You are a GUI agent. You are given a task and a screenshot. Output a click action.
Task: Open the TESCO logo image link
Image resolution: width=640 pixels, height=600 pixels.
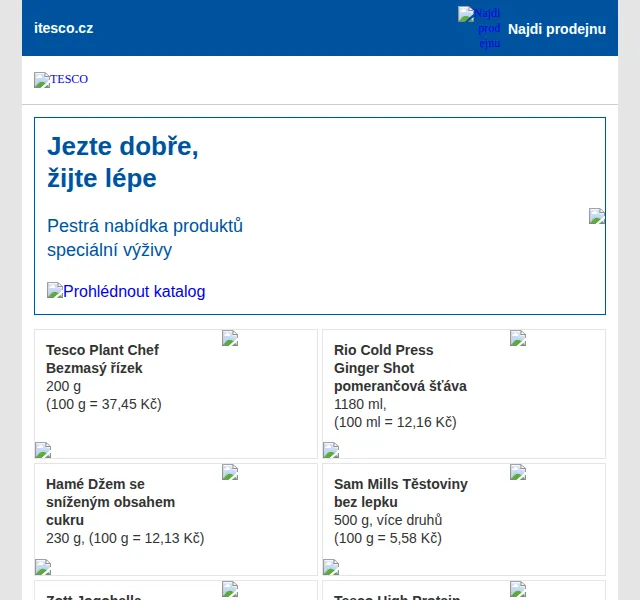61,79
